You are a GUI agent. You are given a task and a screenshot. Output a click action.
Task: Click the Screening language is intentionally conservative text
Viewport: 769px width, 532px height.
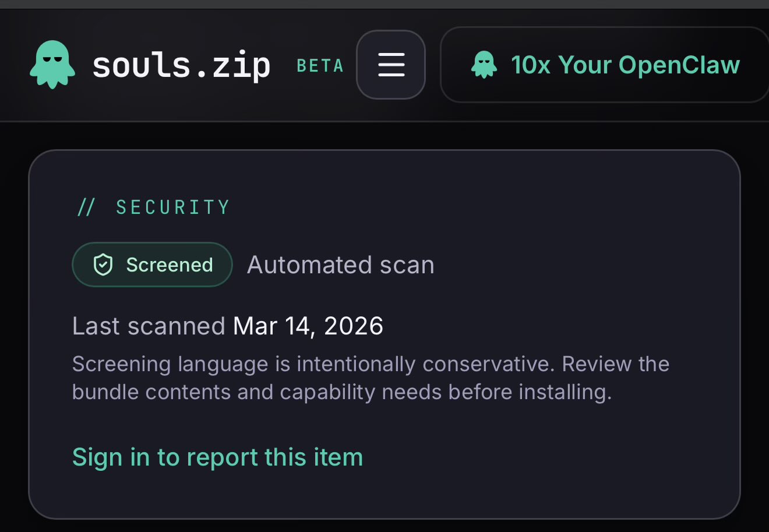(315, 364)
